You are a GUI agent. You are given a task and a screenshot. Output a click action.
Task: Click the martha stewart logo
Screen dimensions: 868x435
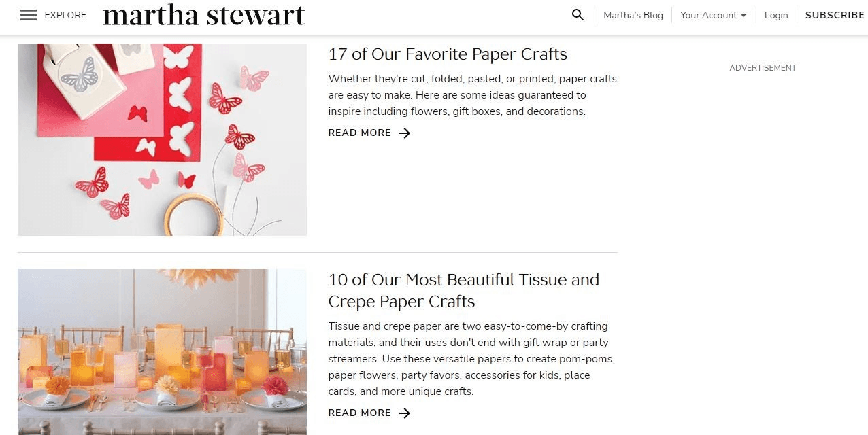pos(204,15)
